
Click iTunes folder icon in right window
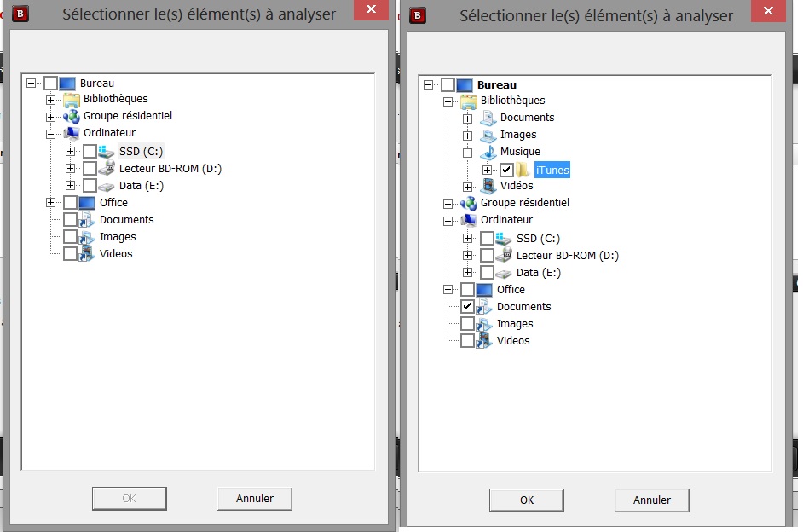tap(523, 170)
